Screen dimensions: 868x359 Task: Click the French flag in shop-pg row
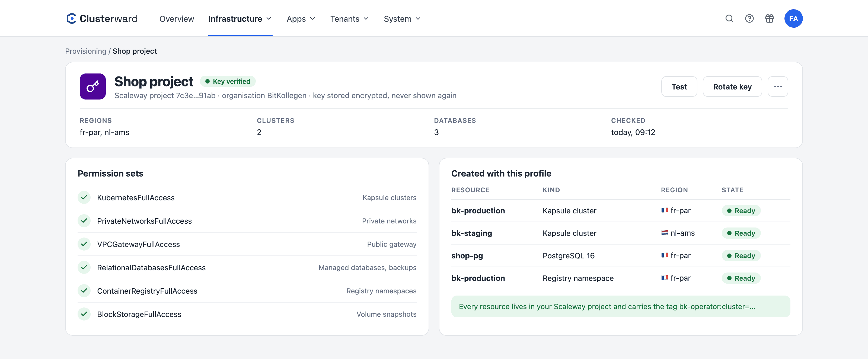pos(665,255)
